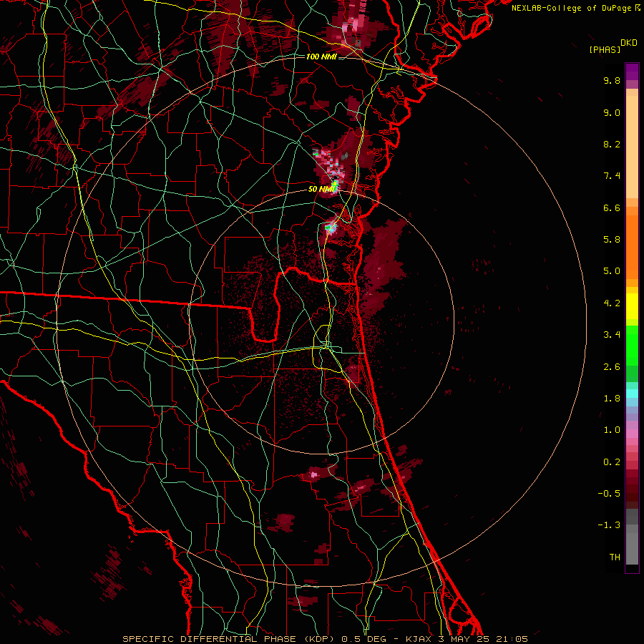Viewport: 644px width, 644px height.
Task: Select the 6.6 value on the color scale
Action: pyautogui.click(x=612, y=208)
